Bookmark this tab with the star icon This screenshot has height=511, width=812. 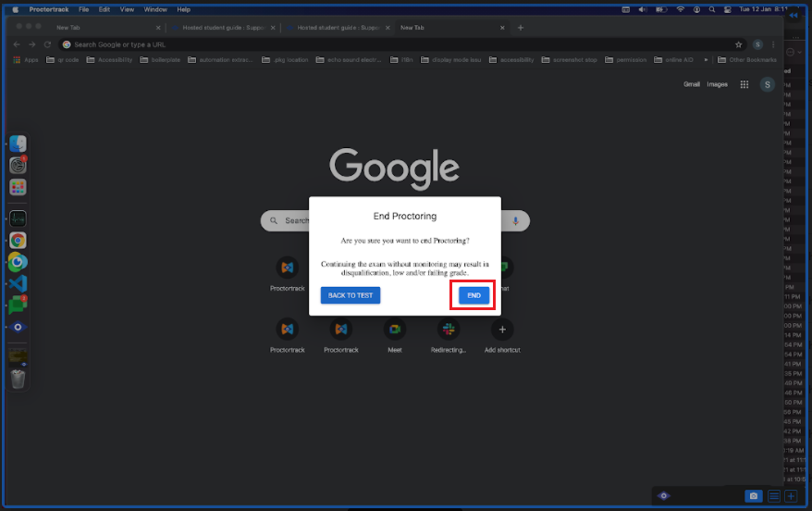(x=738, y=44)
